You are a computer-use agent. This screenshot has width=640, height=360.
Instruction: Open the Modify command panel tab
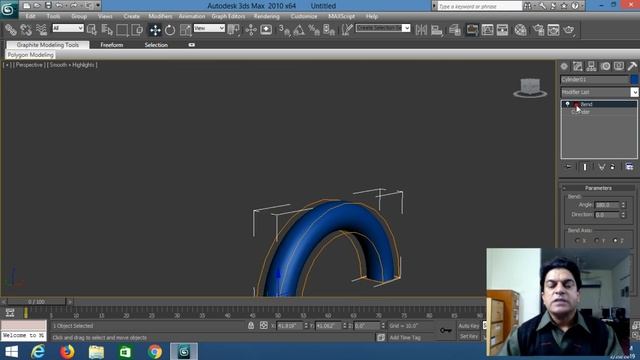click(x=578, y=66)
